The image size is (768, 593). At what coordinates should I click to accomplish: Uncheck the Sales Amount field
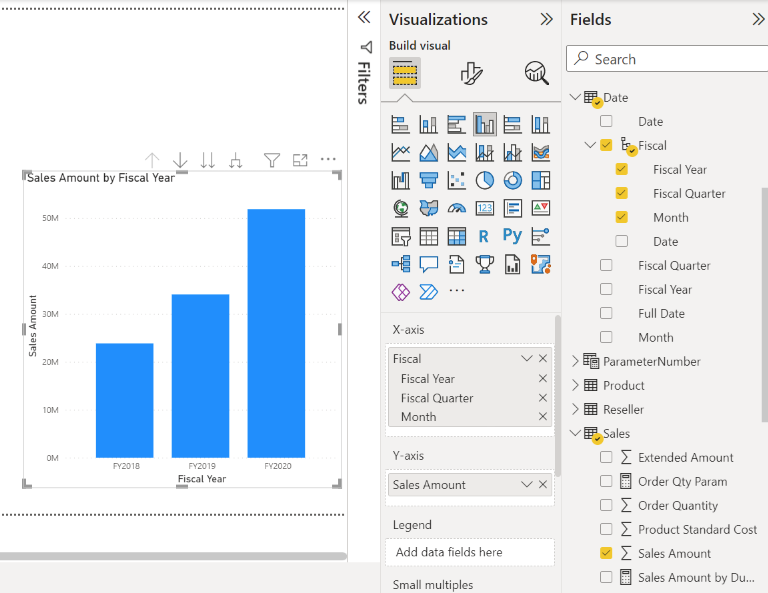pyautogui.click(x=606, y=553)
